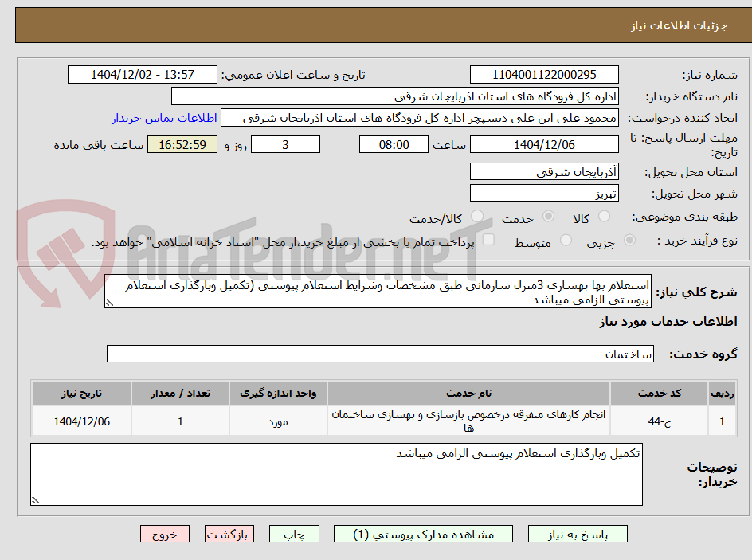Open مشاهده مدارک پیوستی (1) button
The image size is (752, 560).
point(423,534)
